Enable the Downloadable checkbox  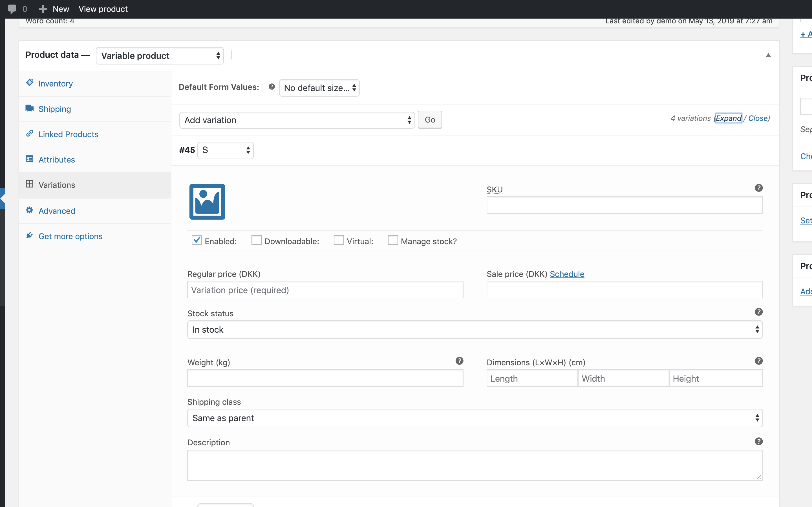pos(256,240)
